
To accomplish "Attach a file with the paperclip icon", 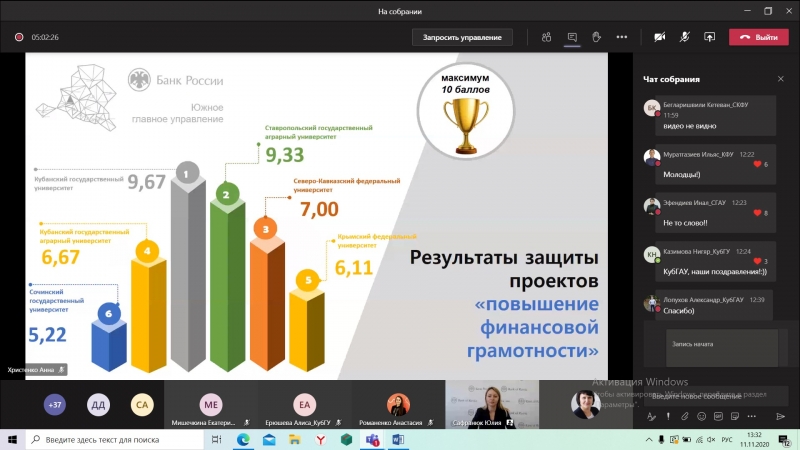I will point(685,416).
